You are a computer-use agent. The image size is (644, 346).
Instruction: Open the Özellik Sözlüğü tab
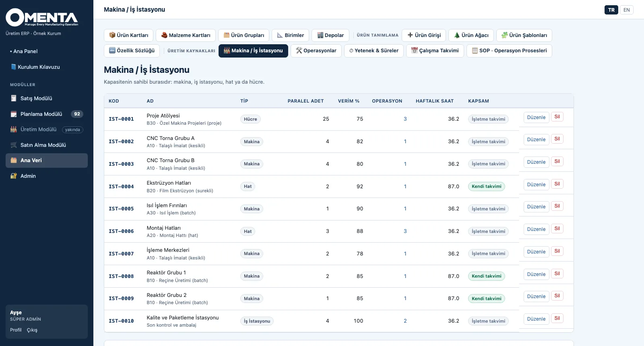(x=132, y=51)
